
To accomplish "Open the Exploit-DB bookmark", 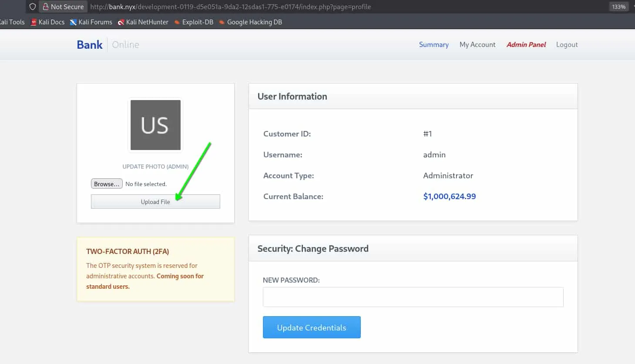I will 194,22.
